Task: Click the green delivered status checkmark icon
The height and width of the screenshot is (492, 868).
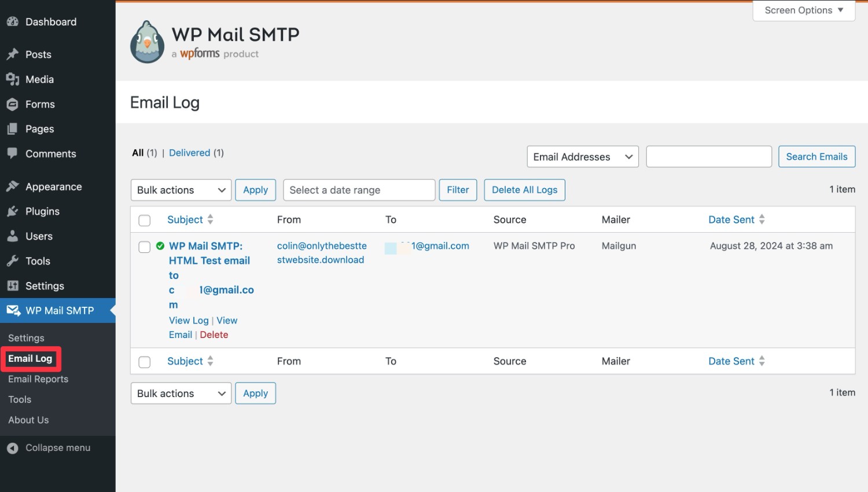Action: (x=160, y=246)
